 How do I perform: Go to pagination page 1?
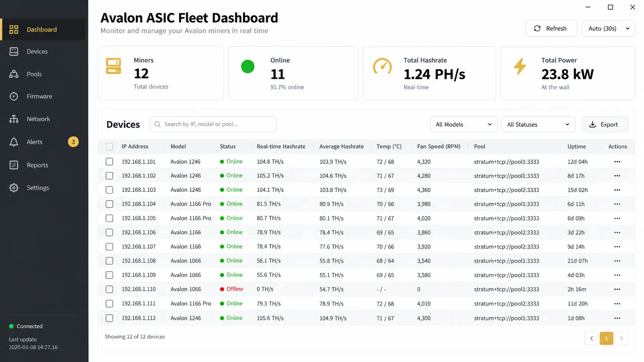pos(606,338)
